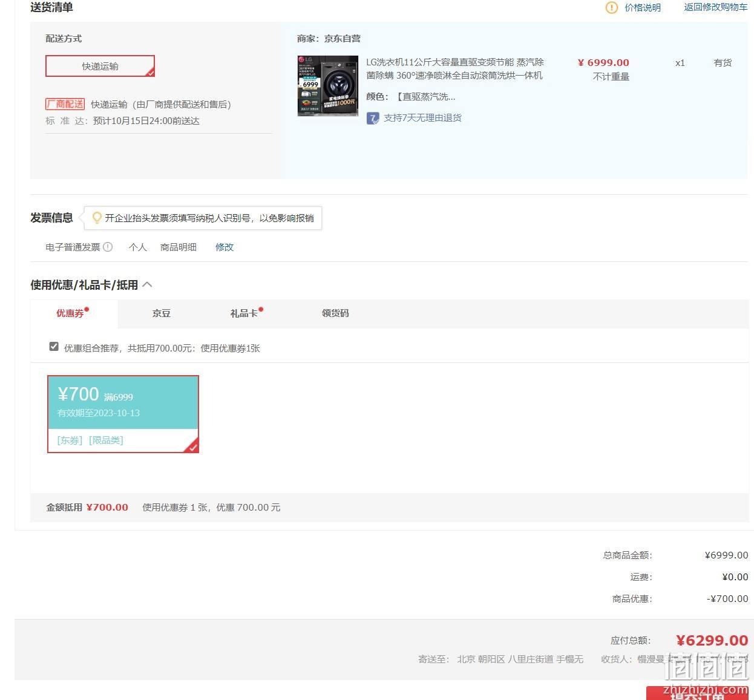
Task: Click the 厂商配送 tag
Action: click(65, 104)
